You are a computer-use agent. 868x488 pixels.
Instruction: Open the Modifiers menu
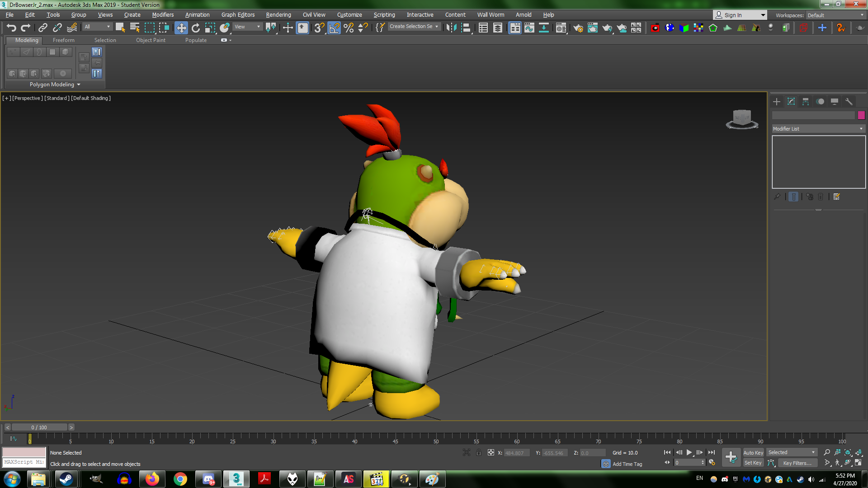[x=163, y=15]
